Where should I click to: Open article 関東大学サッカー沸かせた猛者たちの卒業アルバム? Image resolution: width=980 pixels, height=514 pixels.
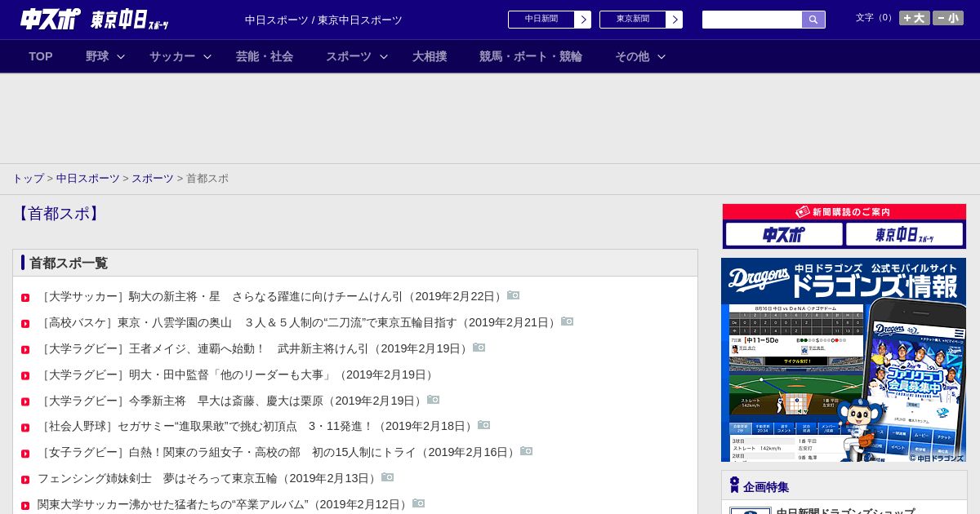pyautogui.click(x=224, y=505)
